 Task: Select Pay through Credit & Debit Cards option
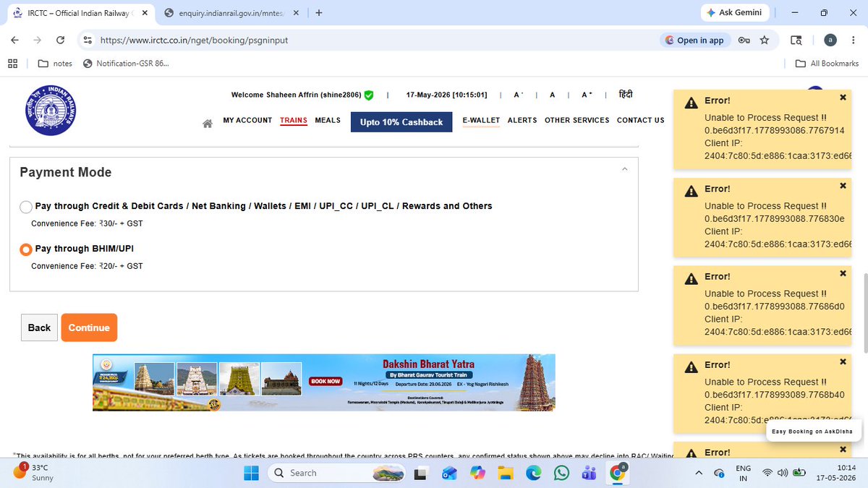click(26, 207)
